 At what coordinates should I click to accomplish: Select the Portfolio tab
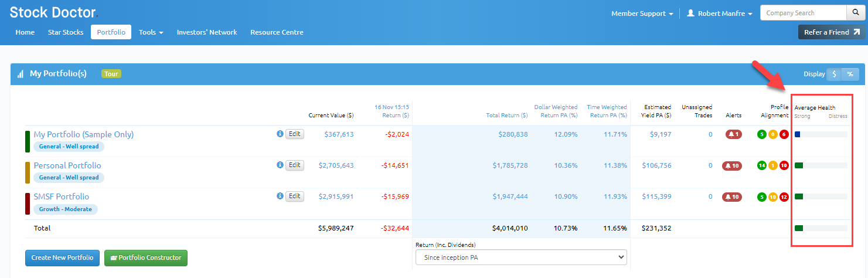[x=111, y=32]
